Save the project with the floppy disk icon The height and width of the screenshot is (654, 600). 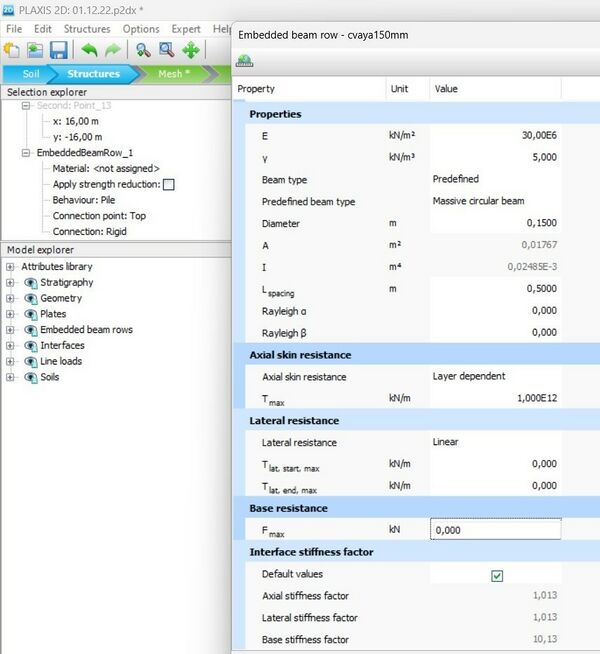(58, 50)
